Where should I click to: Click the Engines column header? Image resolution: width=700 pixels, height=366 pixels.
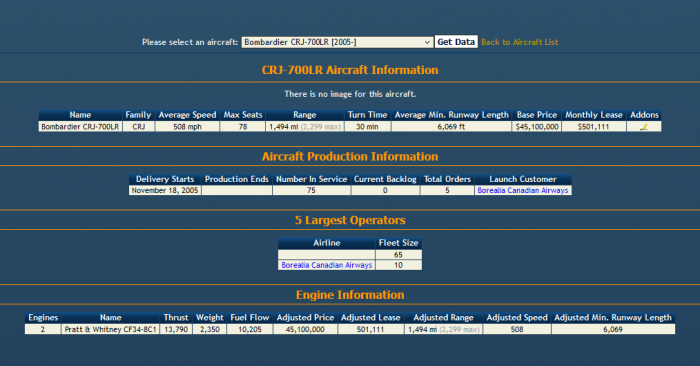click(x=43, y=318)
